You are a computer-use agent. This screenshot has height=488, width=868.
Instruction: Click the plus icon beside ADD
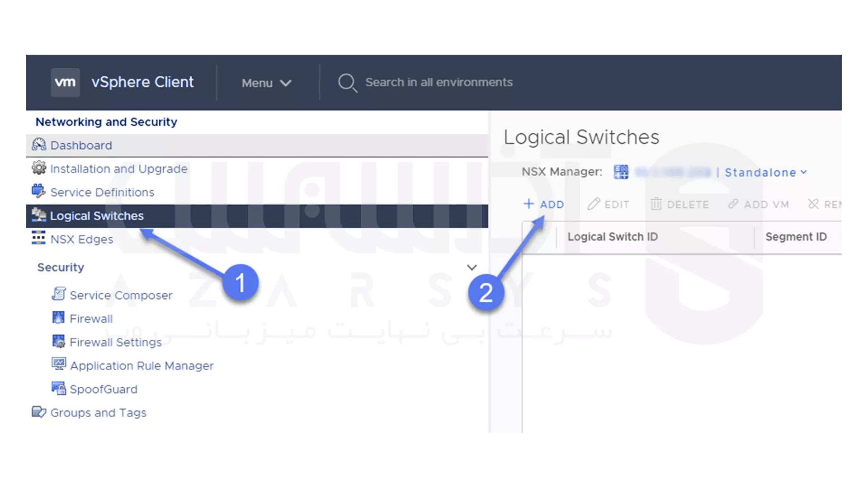528,204
